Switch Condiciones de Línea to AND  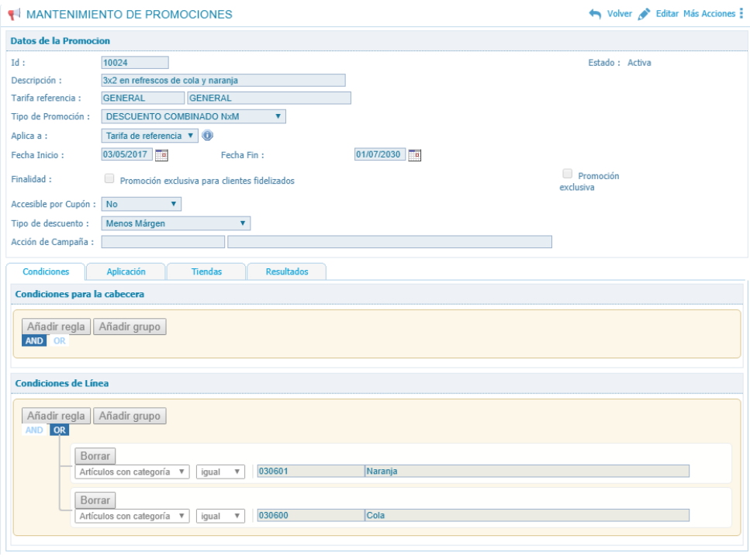click(x=35, y=430)
